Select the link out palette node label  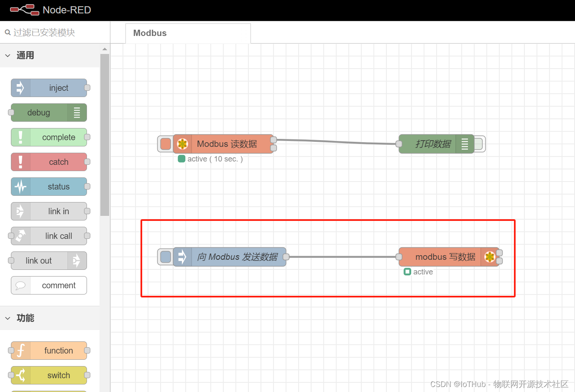tap(38, 261)
